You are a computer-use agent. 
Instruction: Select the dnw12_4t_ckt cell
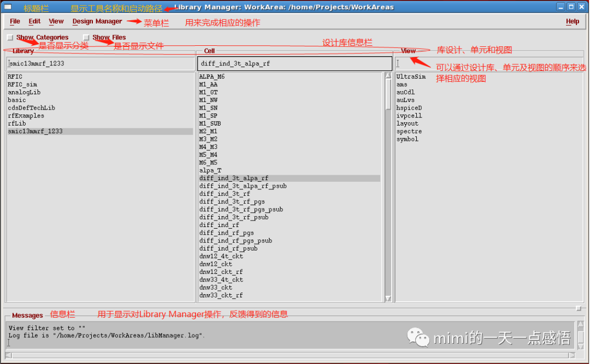coord(221,256)
